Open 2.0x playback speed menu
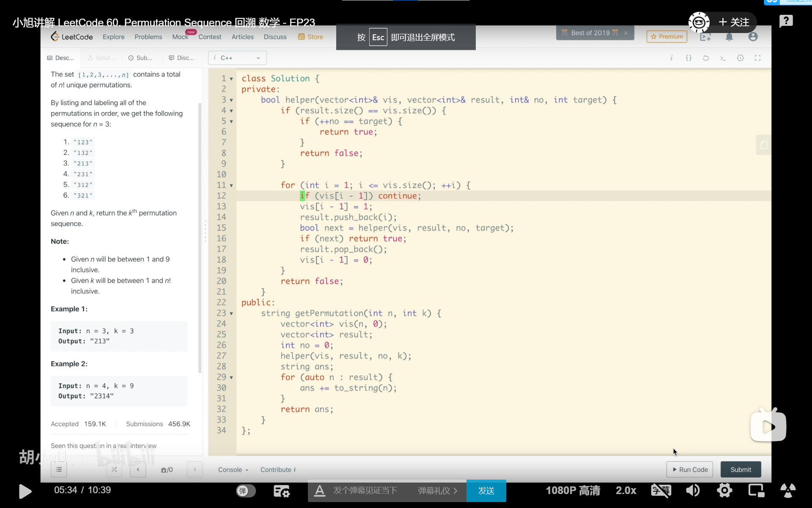812x508 pixels. point(625,491)
